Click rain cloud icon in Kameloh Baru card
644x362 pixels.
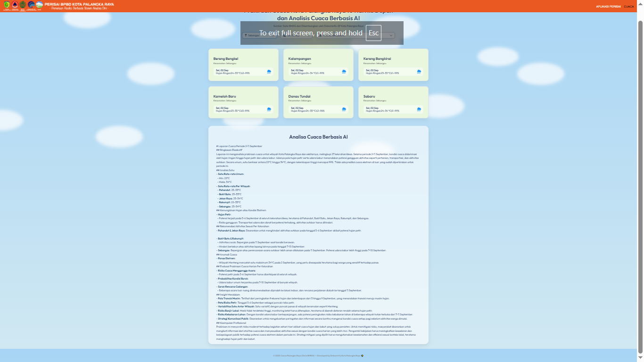tap(269, 109)
